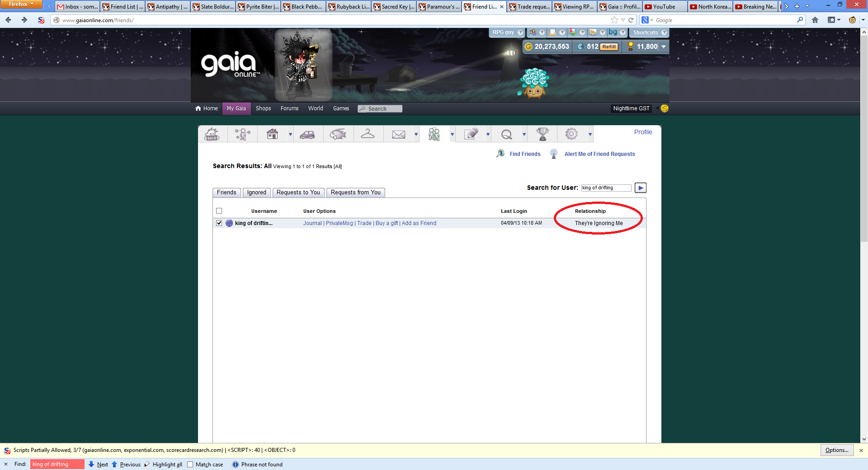Click the avatar image in banner
The width and height of the screenshot is (868, 470).
[303, 65]
